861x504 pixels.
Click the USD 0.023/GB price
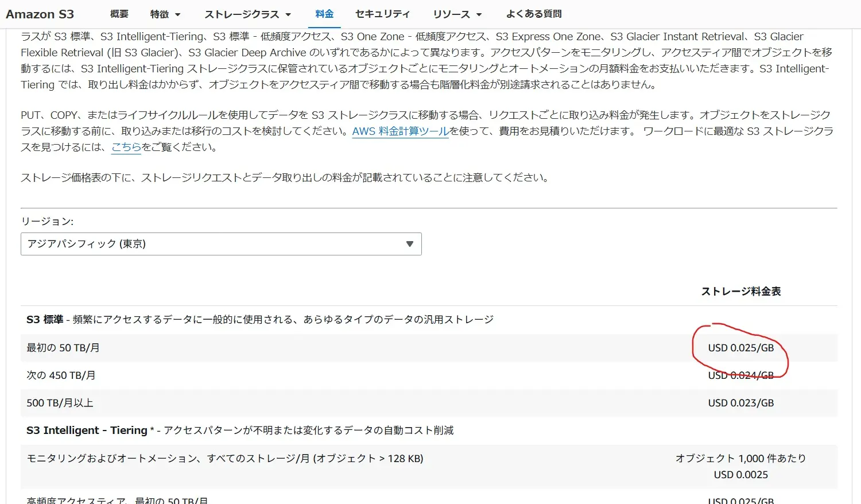(741, 403)
